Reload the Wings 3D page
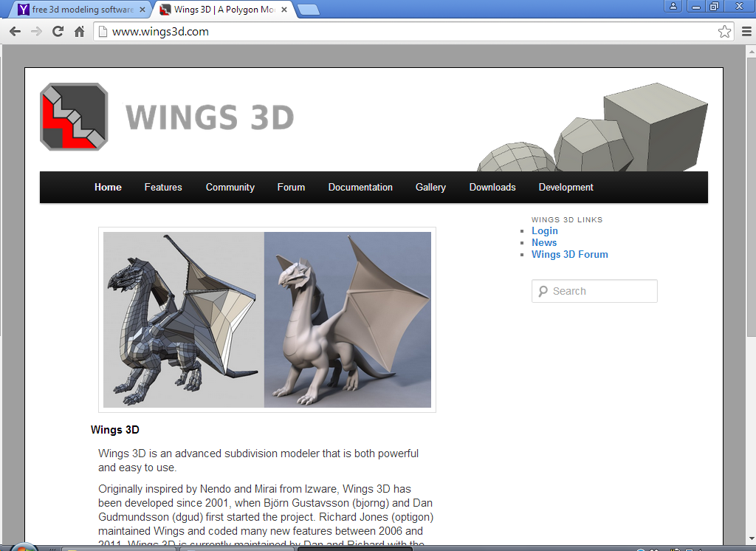 coord(58,32)
